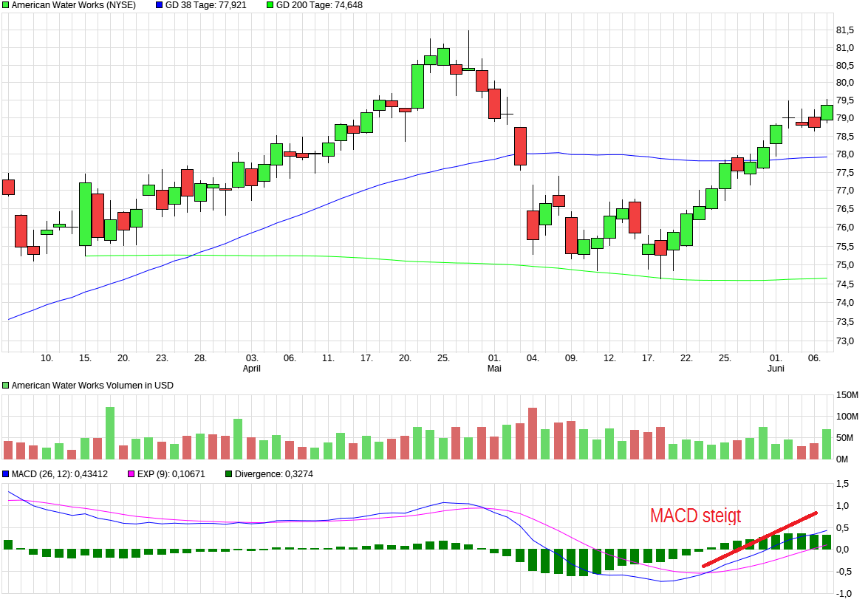The image size is (868, 602).
Task: Select the American Water Works (NYSE) title label
Action: (x=74, y=5)
